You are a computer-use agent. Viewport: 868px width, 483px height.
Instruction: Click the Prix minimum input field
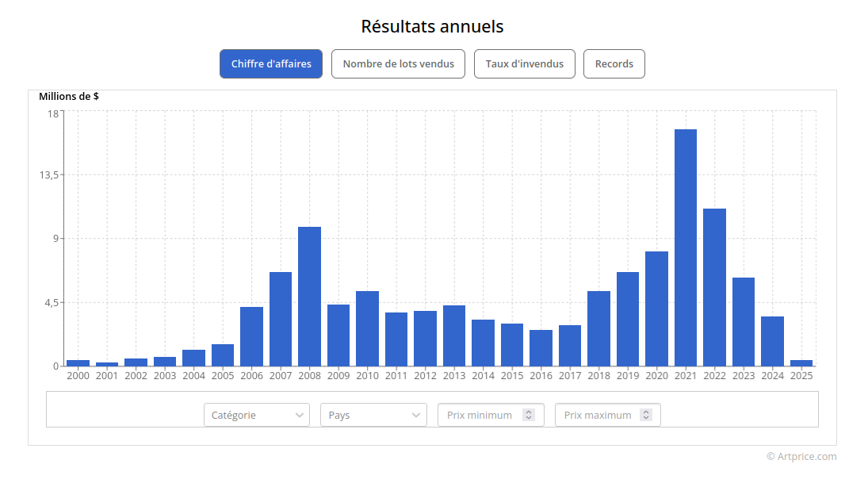click(x=491, y=415)
